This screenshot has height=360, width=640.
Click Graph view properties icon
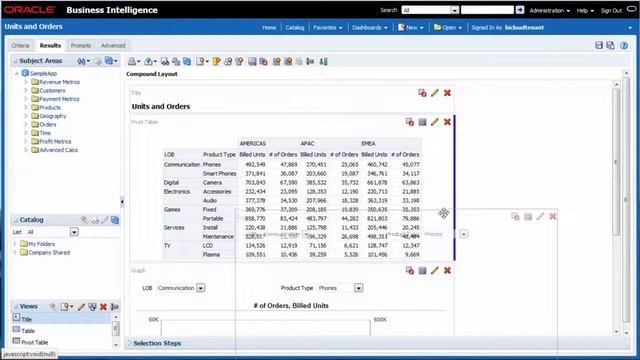422,270
